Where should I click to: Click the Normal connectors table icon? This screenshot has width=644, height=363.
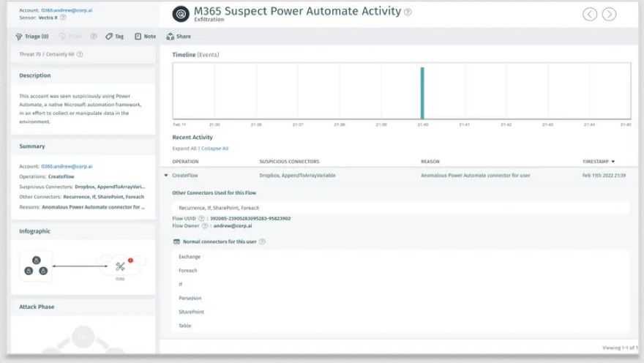(176, 242)
